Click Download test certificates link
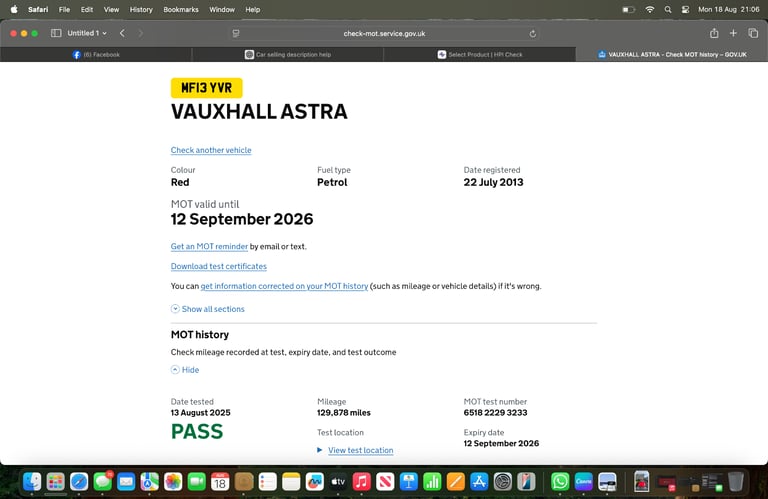Viewport: 768px width, 499px height. tap(218, 266)
